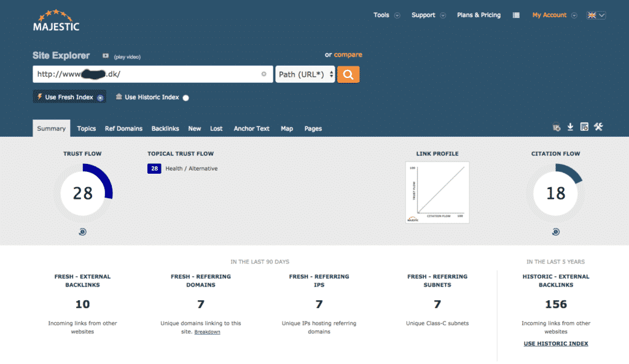Go to the Lost tab

(x=216, y=129)
